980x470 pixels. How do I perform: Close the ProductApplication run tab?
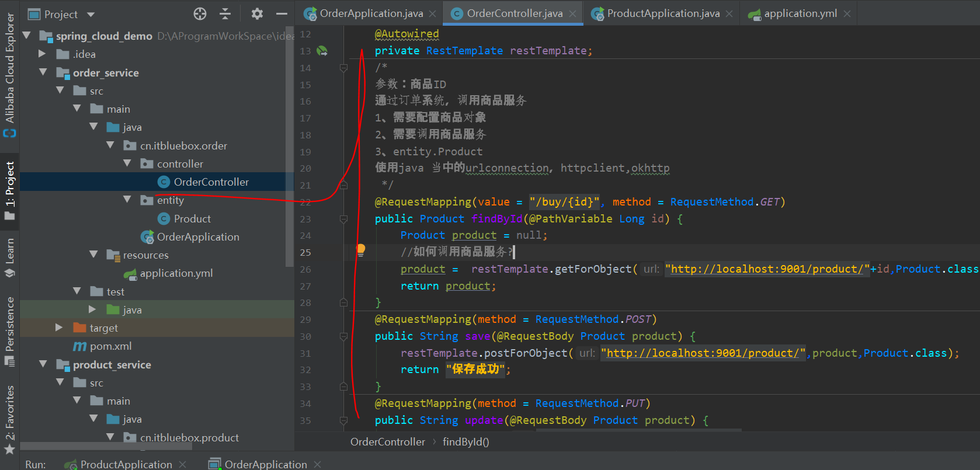point(183,464)
